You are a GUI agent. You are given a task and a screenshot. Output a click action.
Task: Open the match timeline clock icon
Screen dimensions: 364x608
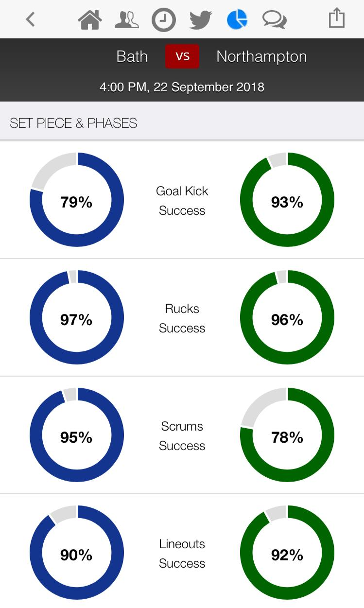tap(163, 20)
